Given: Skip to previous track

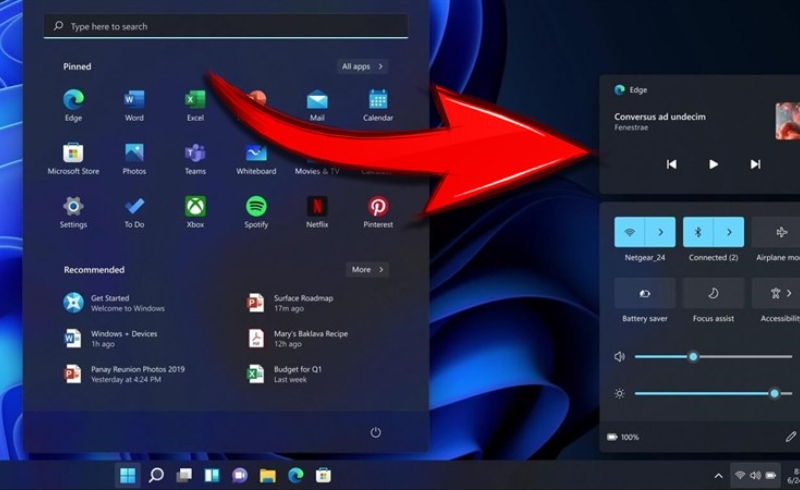Looking at the screenshot, I should tap(671, 164).
